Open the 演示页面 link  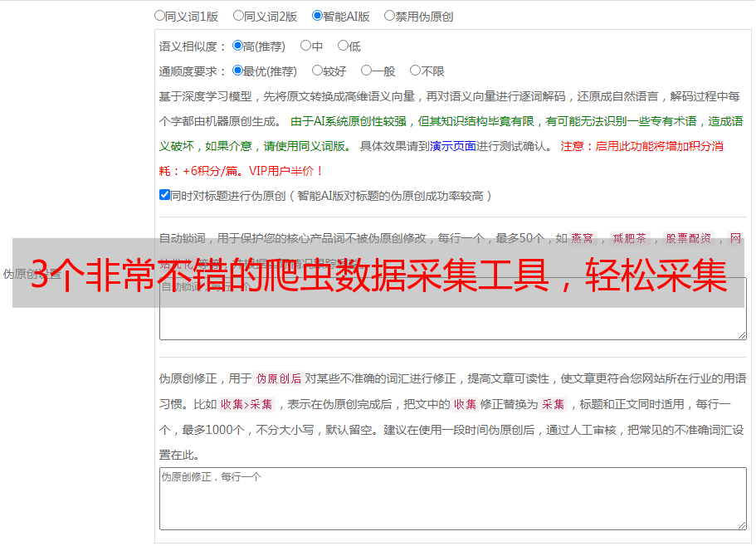pyautogui.click(x=452, y=146)
